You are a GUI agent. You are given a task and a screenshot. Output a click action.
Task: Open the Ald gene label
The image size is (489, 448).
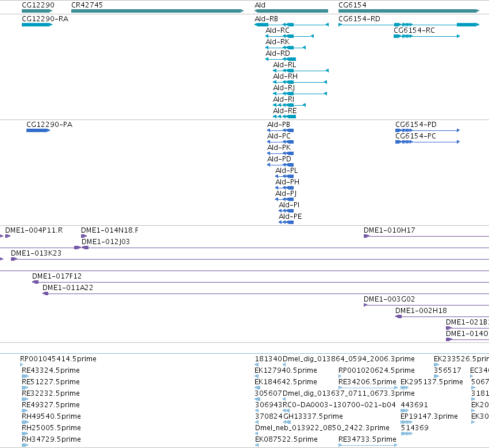point(260,5)
